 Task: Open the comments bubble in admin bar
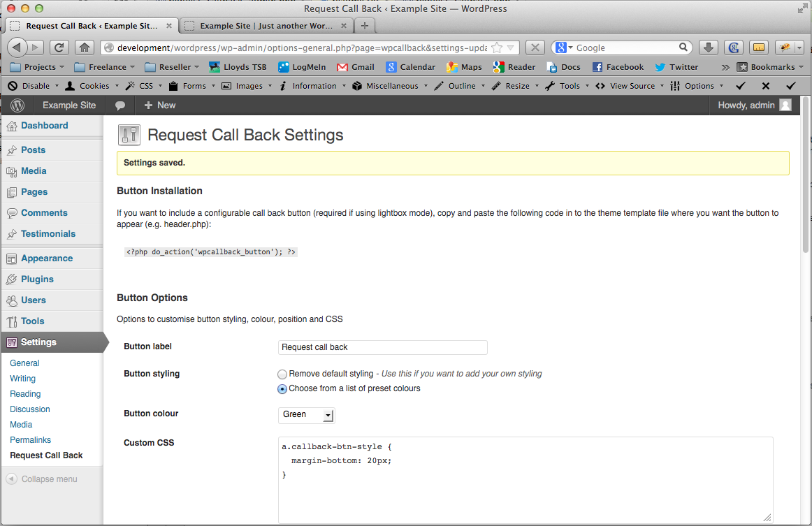coord(120,105)
